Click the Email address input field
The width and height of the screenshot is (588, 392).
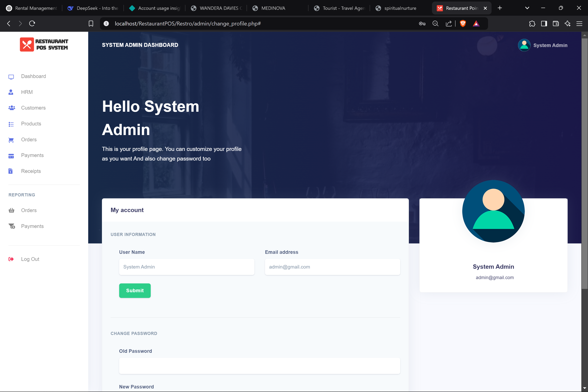pos(332,267)
